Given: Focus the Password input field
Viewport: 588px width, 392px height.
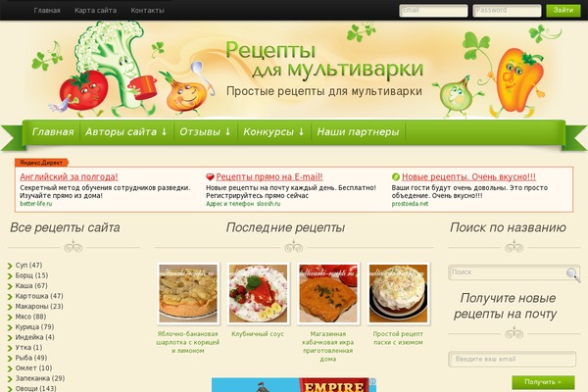Looking at the screenshot, I should click(507, 11).
